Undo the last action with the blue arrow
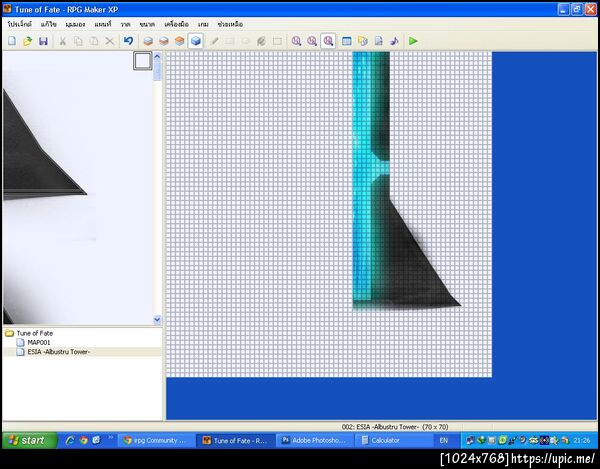Image resolution: width=600 pixels, height=469 pixels. coord(129,41)
